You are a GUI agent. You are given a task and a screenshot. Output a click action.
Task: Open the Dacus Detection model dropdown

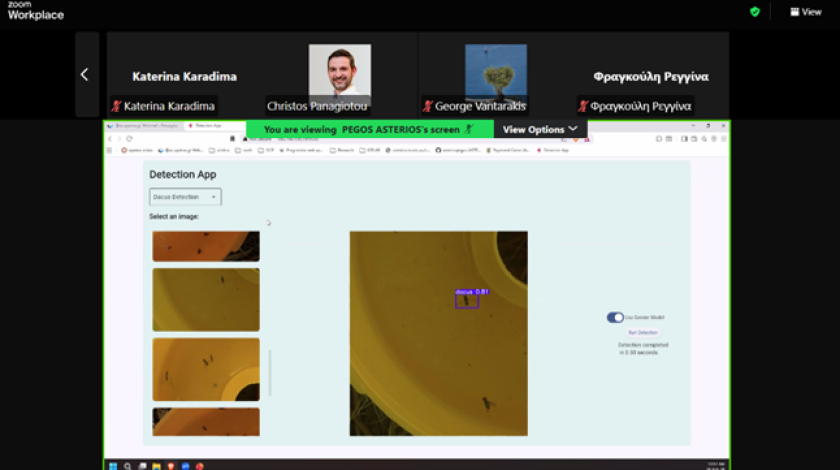click(185, 197)
